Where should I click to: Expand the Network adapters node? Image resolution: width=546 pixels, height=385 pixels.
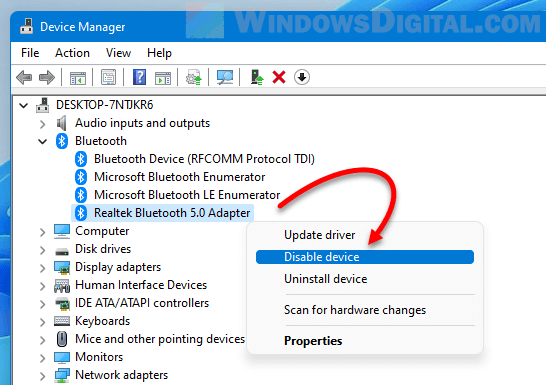coord(42,376)
